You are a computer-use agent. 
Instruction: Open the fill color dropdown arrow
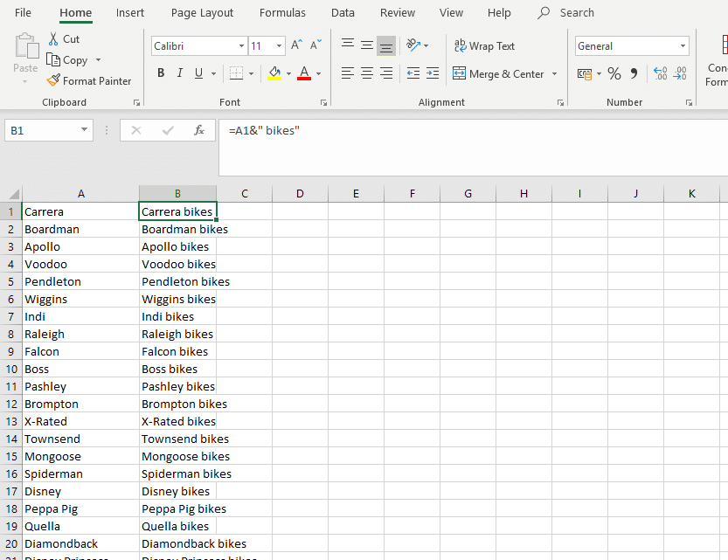288,74
